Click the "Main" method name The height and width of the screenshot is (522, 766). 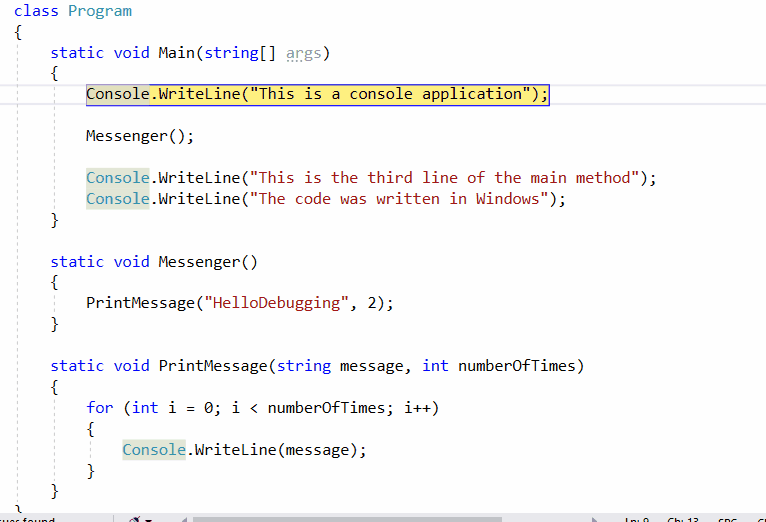[176, 53]
